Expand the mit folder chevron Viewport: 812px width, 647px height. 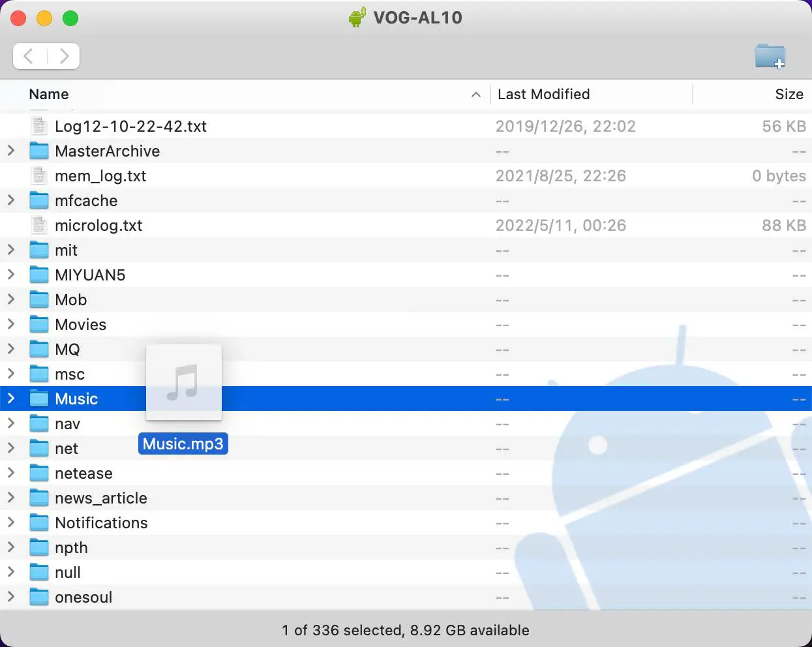point(11,250)
